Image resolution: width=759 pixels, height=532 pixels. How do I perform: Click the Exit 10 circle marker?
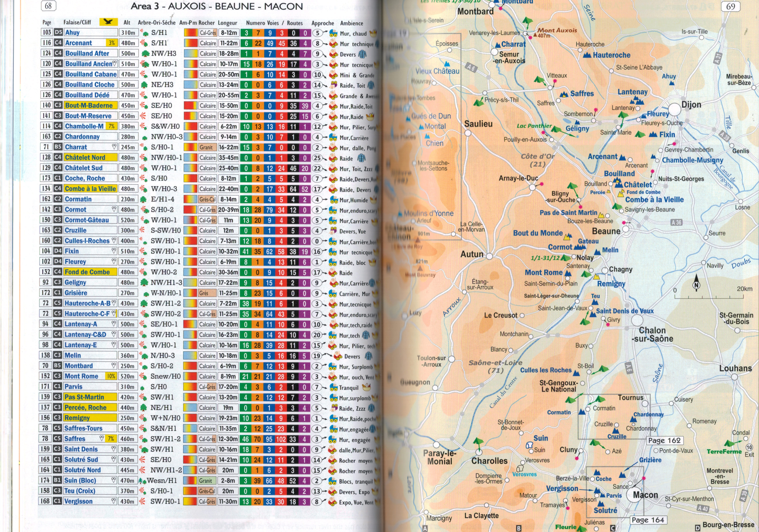coord(749,447)
